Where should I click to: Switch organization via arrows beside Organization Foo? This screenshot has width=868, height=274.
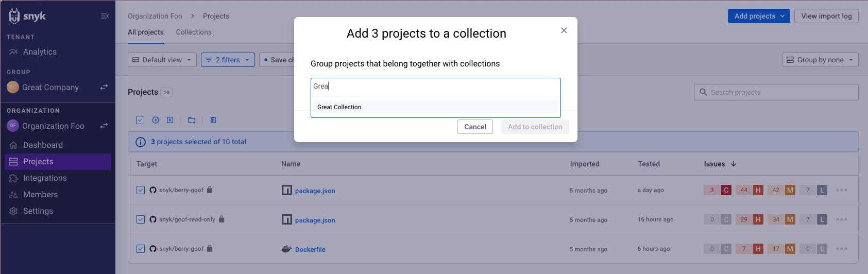pos(104,126)
